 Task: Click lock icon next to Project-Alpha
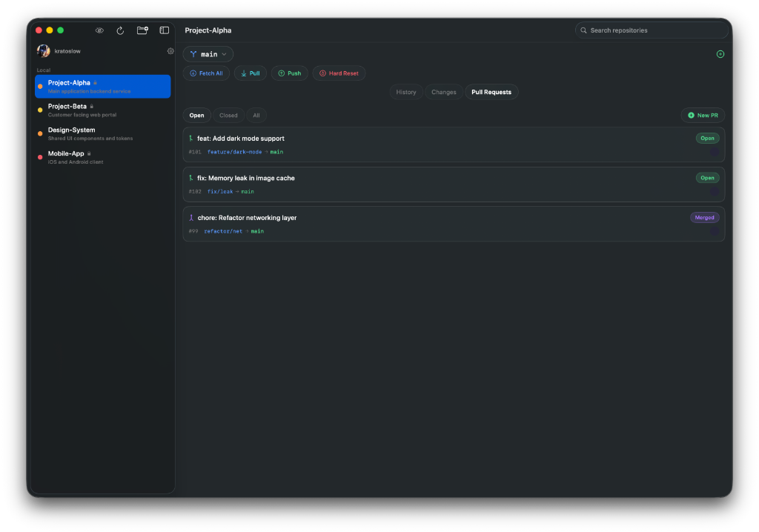click(96, 83)
